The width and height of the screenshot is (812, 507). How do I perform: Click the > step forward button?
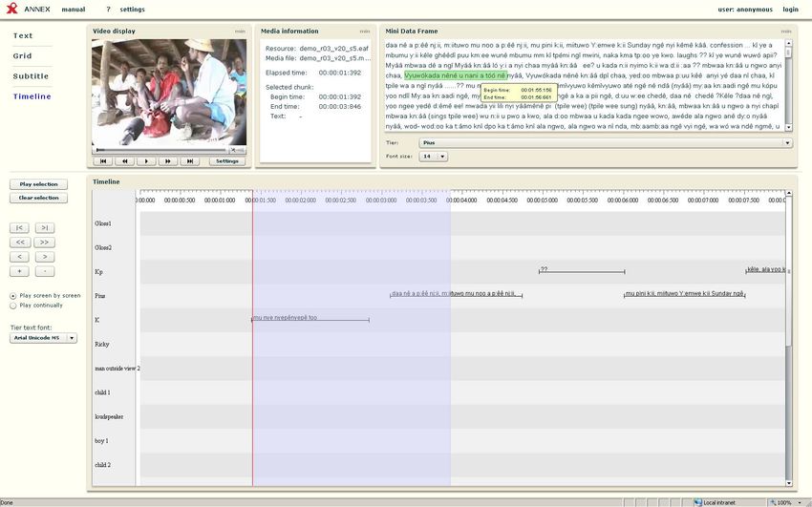click(45, 257)
